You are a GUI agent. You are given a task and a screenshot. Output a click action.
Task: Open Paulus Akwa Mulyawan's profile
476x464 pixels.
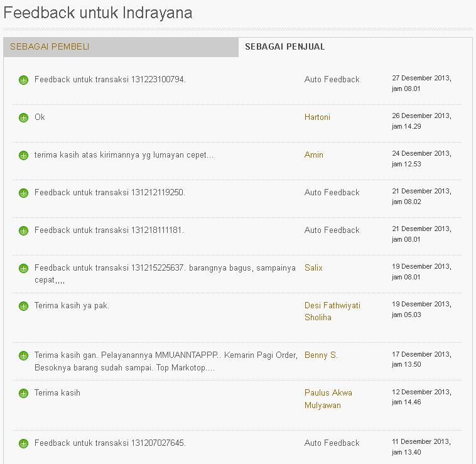(x=328, y=399)
